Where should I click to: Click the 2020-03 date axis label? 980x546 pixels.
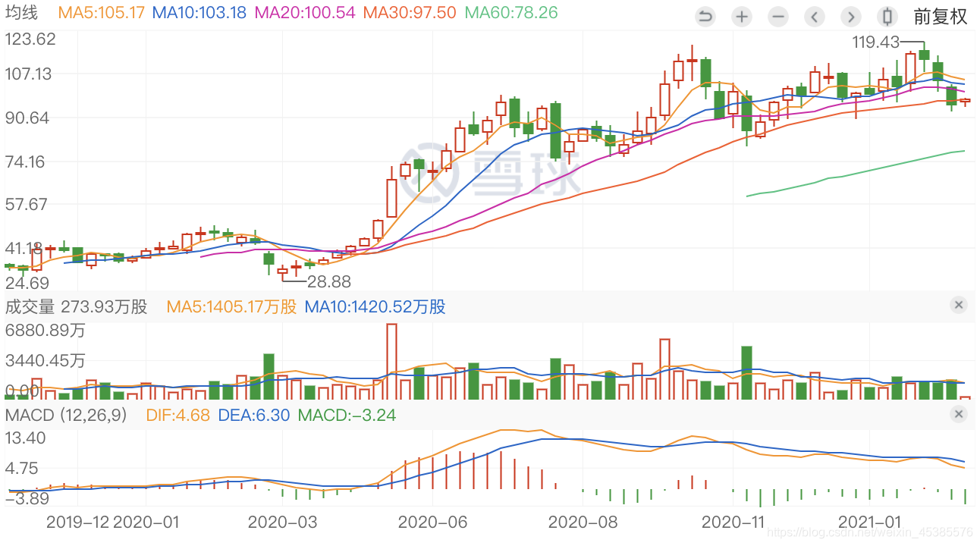coord(281,522)
